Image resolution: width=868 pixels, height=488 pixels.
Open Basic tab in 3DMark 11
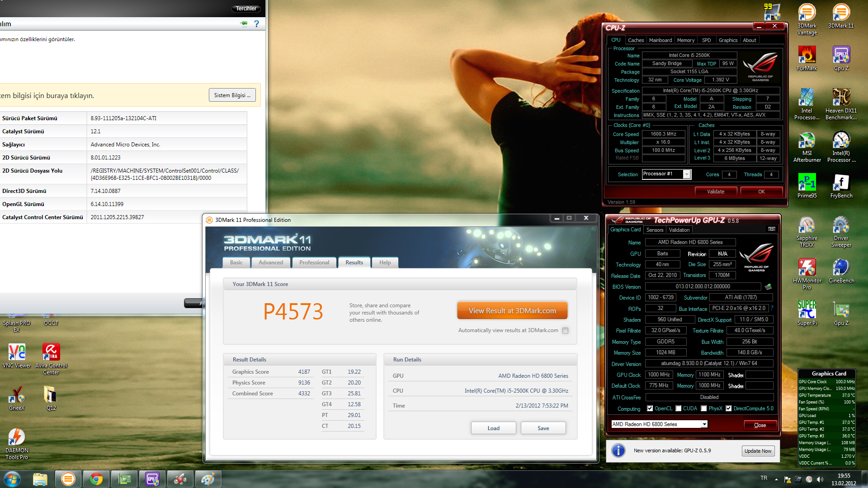[236, 263]
